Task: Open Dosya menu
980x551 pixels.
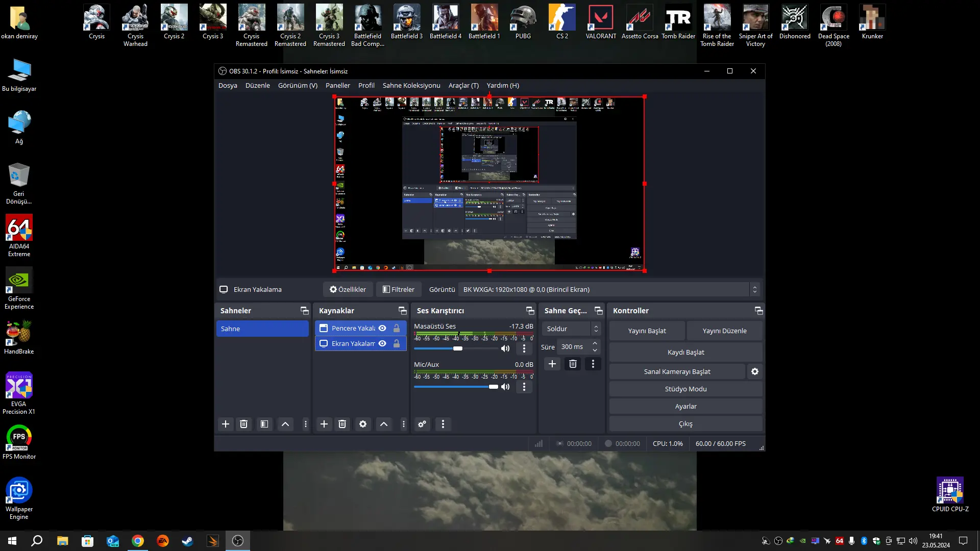Action: [228, 85]
